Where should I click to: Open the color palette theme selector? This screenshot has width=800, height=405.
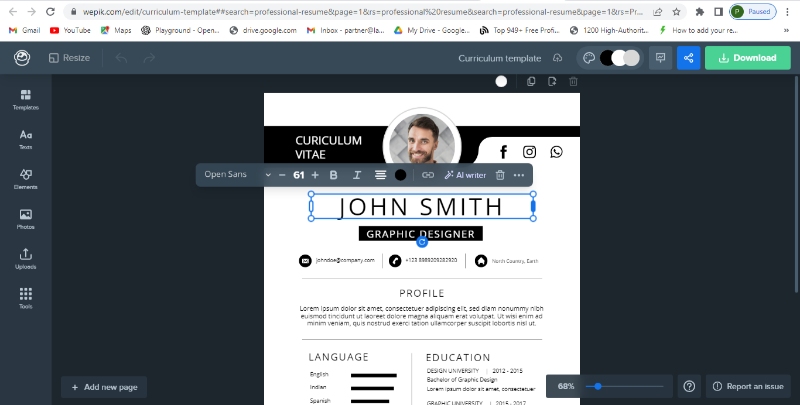point(590,58)
